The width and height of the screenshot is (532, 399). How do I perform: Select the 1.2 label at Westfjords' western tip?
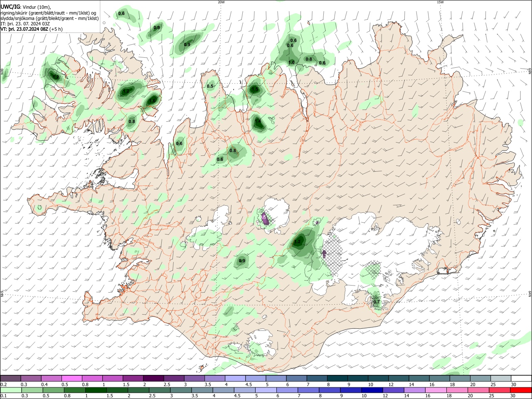[x=55, y=77]
